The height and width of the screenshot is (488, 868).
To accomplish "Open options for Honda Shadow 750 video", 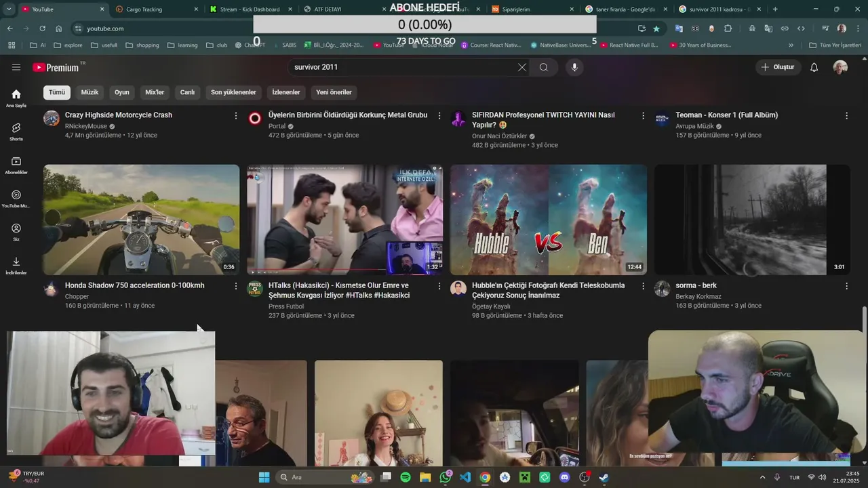I will (236, 286).
